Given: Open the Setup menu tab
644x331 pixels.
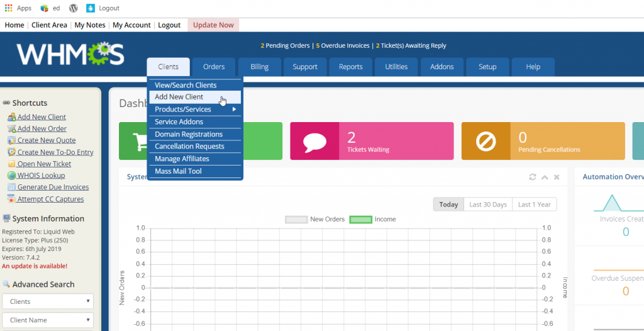Looking at the screenshot, I should pyautogui.click(x=487, y=67).
